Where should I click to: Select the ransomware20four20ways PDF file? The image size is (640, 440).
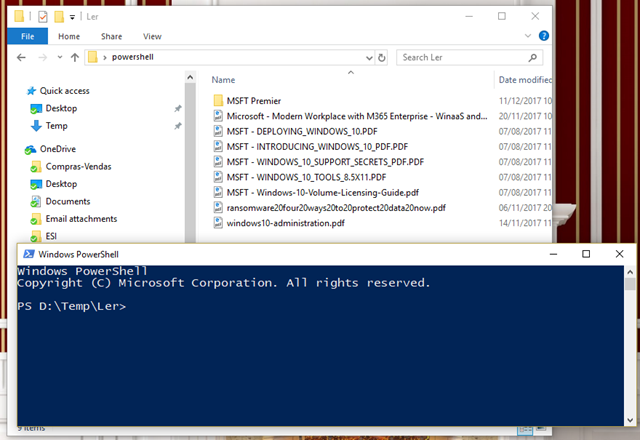[x=336, y=208]
